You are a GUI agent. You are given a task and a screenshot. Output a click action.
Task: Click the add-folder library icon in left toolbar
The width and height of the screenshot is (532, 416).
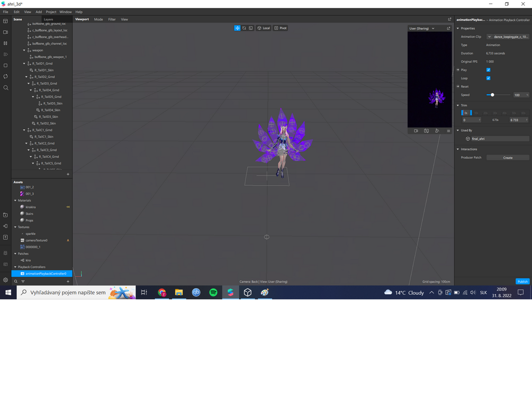5,215
